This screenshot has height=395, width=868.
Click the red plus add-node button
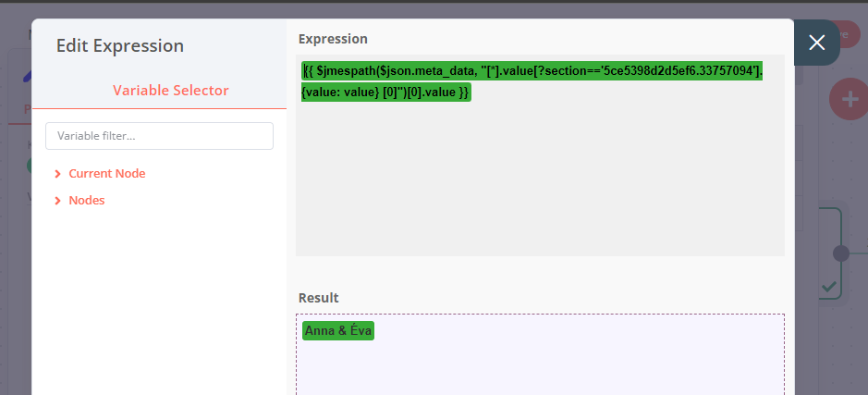pyautogui.click(x=850, y=99)
